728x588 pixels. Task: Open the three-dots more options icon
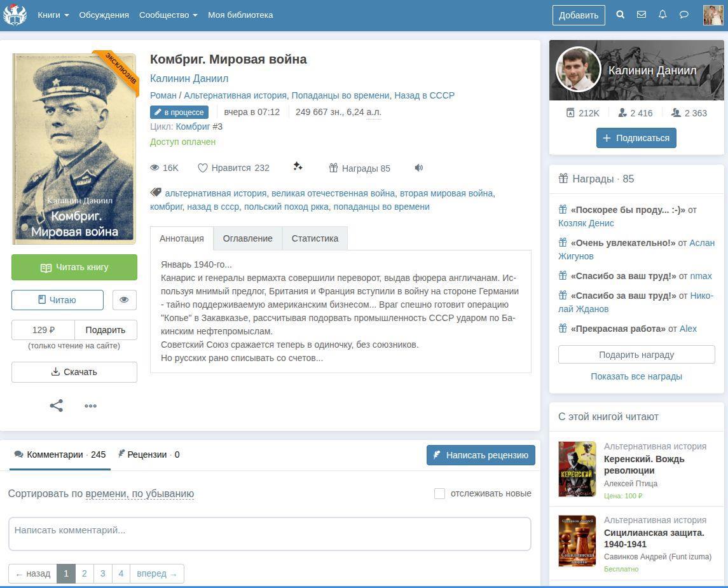(90, 406)
